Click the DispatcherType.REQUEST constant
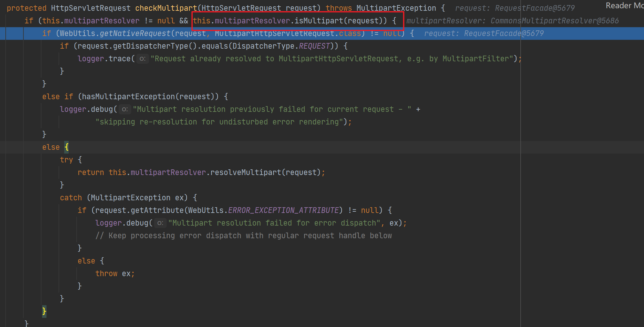 (314, 46)
